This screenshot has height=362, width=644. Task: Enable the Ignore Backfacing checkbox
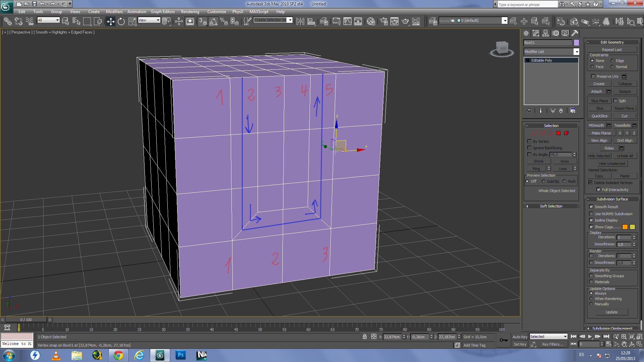tap(530, 148)
